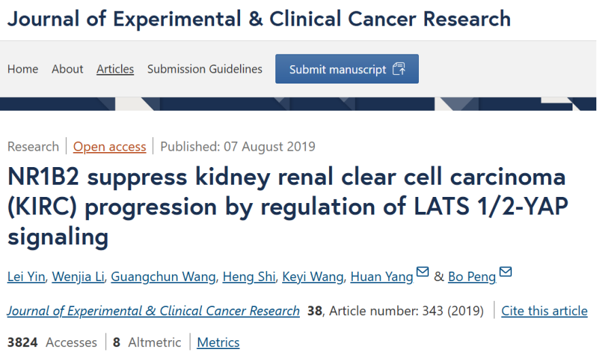Click the upload icon in Submit manuscript button
The height and width of the screenshot is (364, 597).
point(399,69)
